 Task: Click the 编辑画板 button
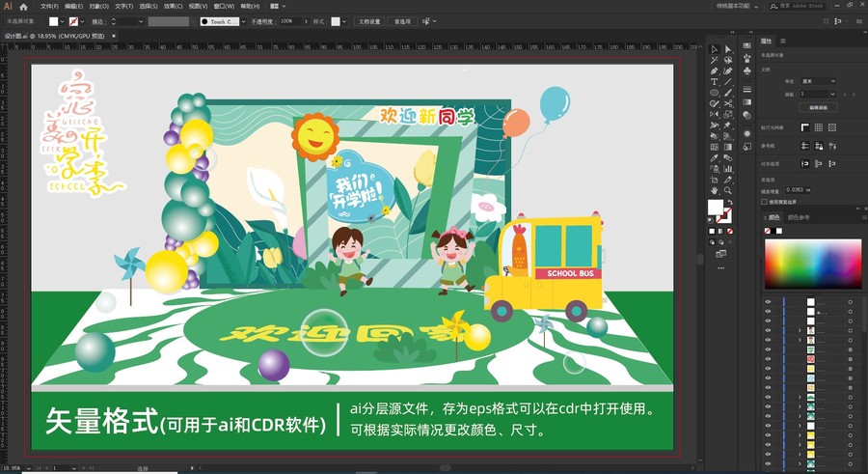pyautogui.click(x=818, y=107)
